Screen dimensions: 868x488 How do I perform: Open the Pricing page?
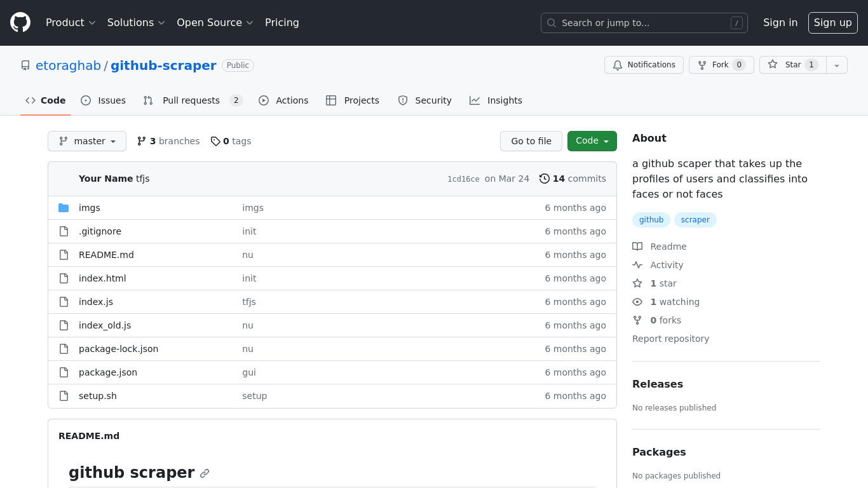coord(282,22)
